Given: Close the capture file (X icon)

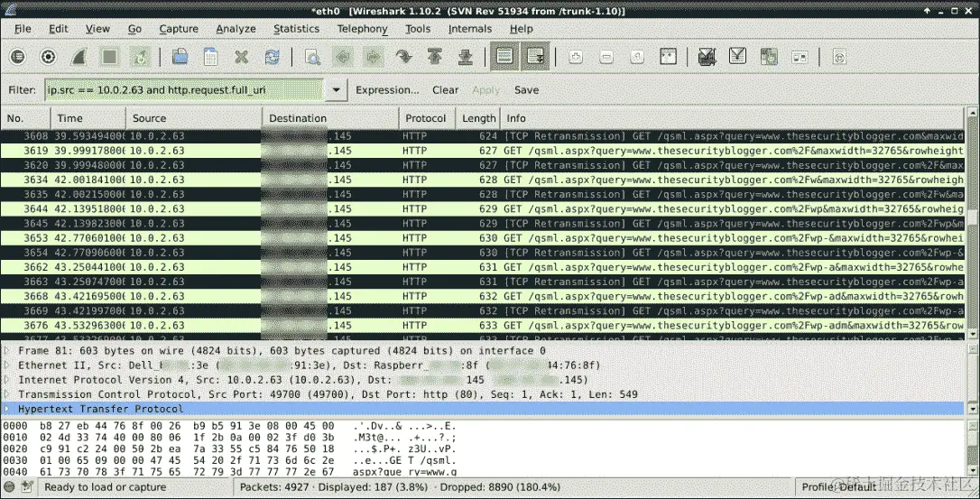Looking at the screenshot, I should [x=241, y=57].
